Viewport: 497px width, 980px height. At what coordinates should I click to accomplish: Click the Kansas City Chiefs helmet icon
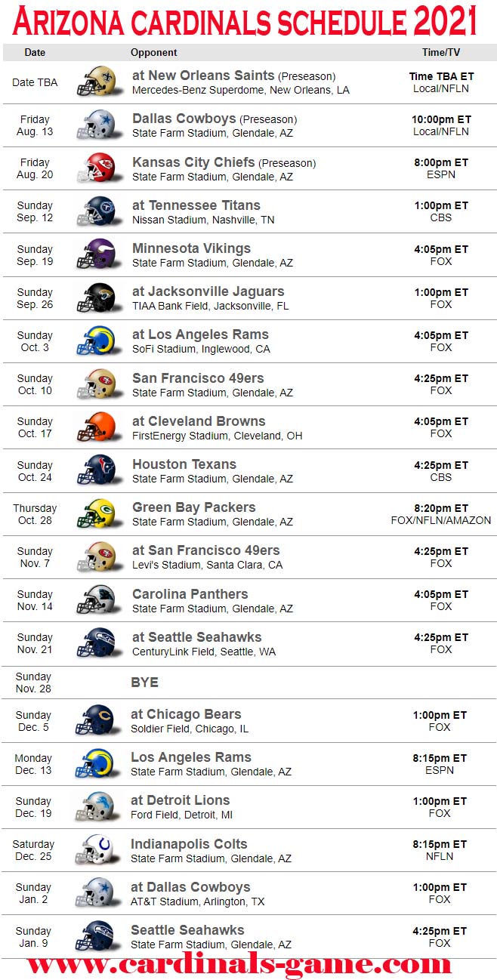(96, 168)
